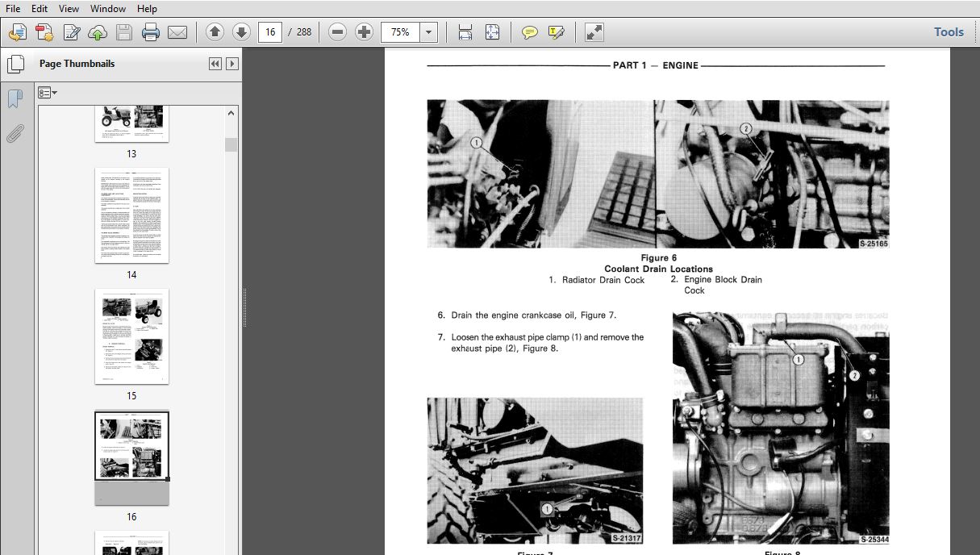Open the thumbnail options dropdown menu
This screenshot has height=555, width=980.
pyautogui.click(x=48, y=93)
